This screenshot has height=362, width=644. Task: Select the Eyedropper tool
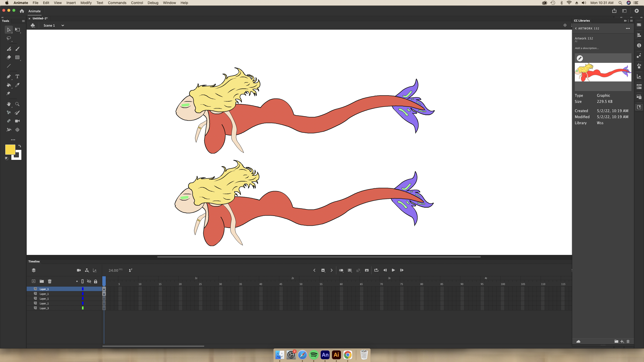click(x=17, y=85)
